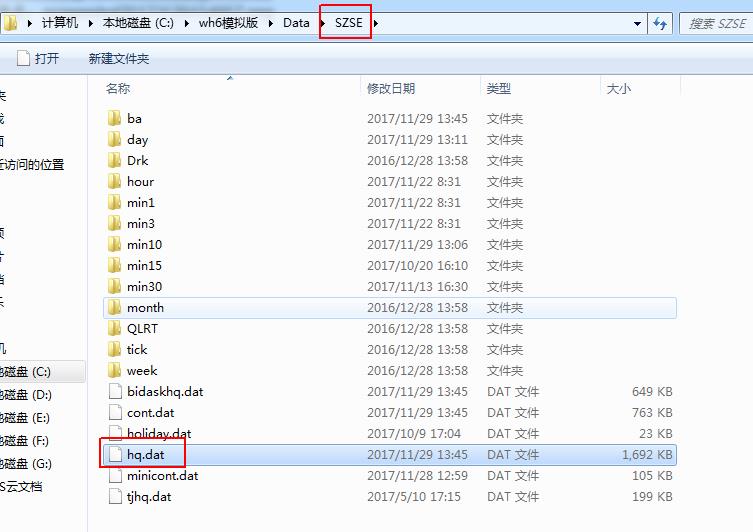Expand the arrow after 本地磁盘 (C:) breadcrumb

pyautogui.click(x=186, y=23)
